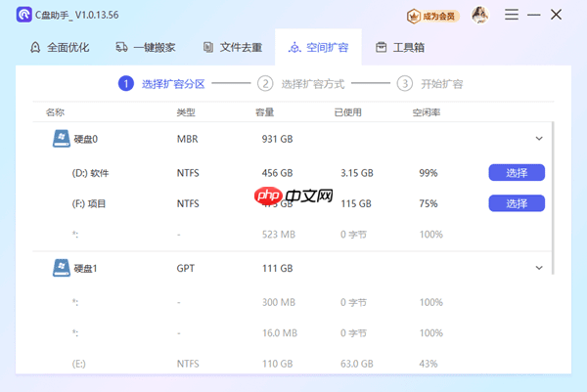Click the MBR type of 硬盘0

point(187,139)
